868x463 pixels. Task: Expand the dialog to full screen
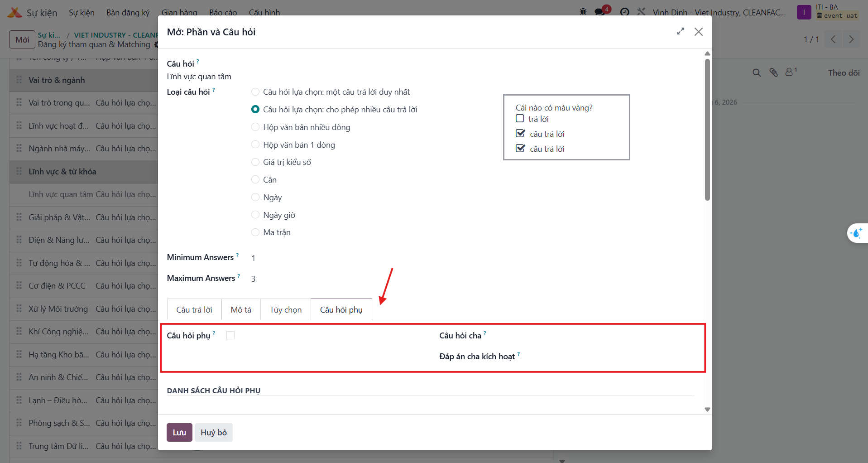(x=681, y=31)
